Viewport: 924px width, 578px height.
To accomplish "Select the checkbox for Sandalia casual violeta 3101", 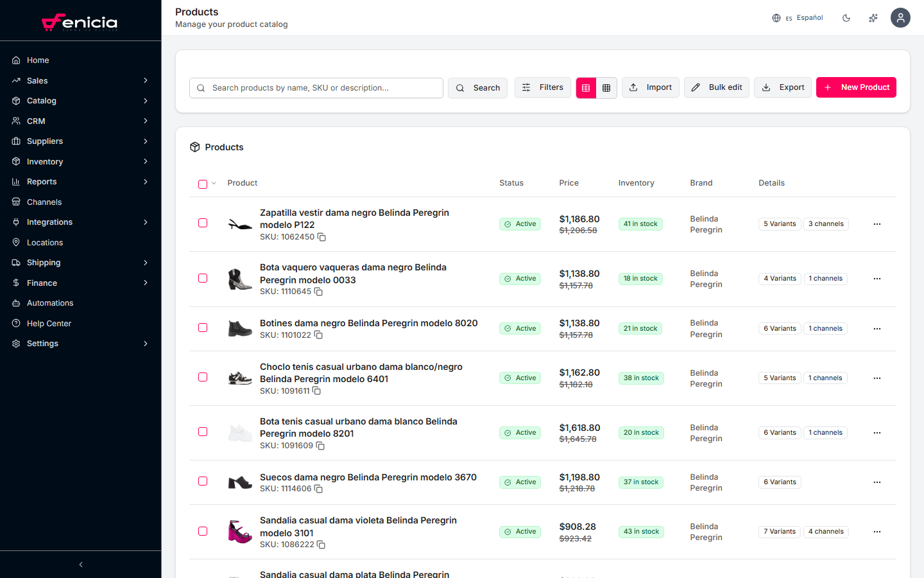I will click(x=203, y=531).
